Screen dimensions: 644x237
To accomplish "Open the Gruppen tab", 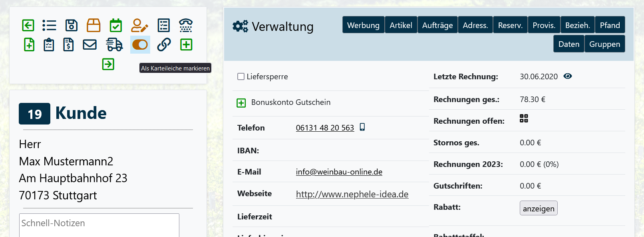I will click(604, 44).
